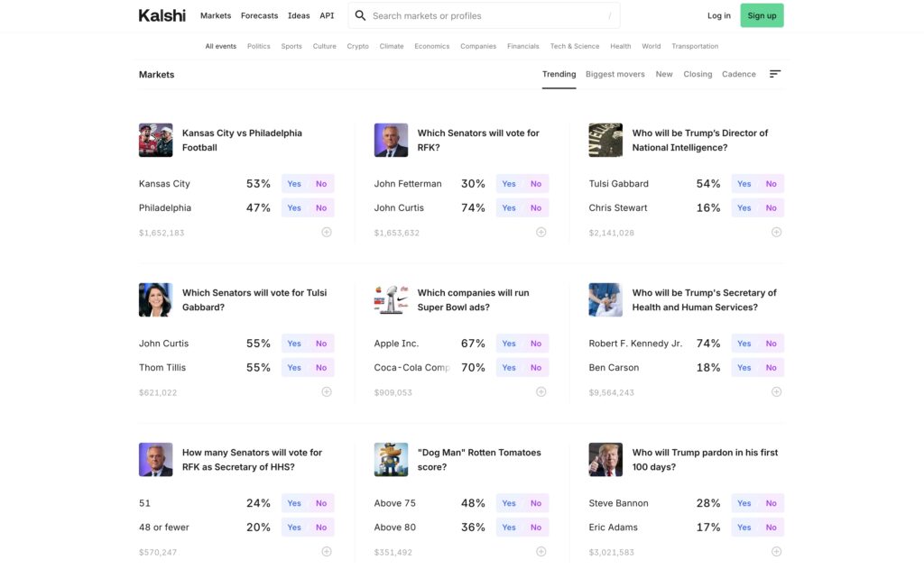Select the Climate category
Screen dimensions: 924x569
392,46
